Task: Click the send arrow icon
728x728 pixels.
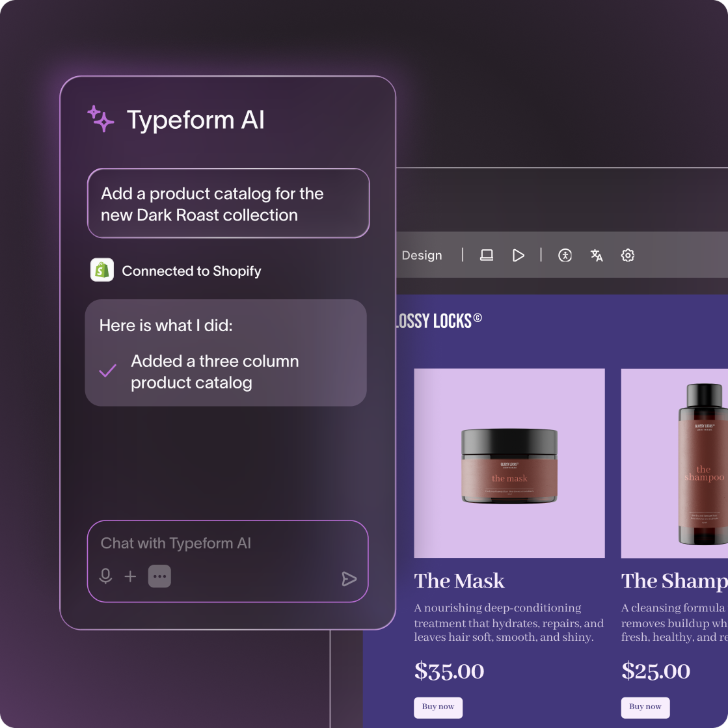Action: pos(349,578)
